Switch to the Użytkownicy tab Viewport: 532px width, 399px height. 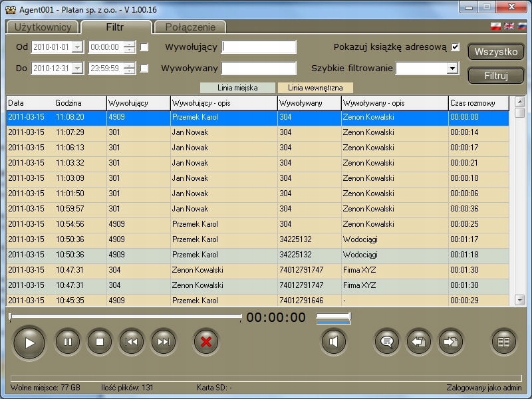pos(43,27)
